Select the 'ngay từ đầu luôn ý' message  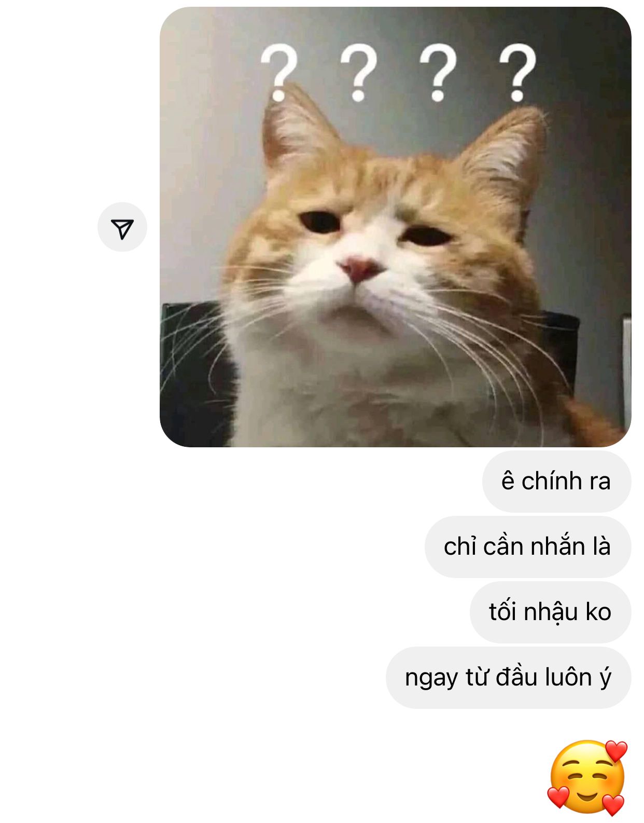509,677
